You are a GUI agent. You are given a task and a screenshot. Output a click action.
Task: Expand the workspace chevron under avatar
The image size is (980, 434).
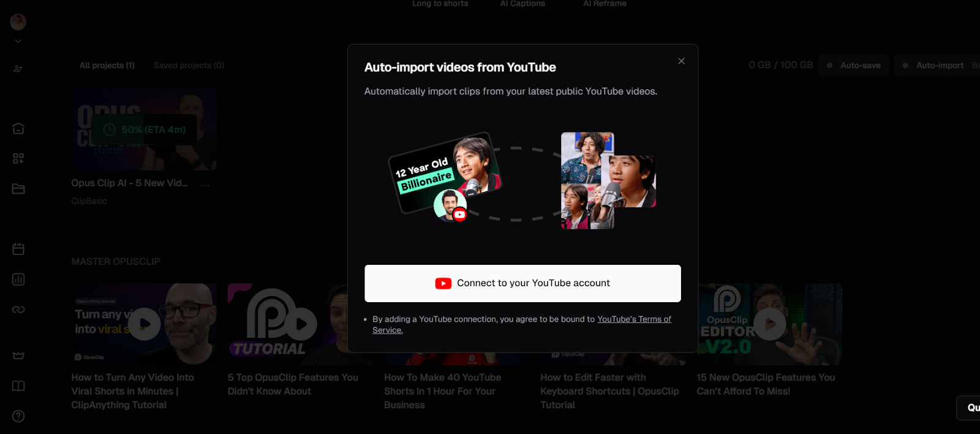click(18, 41)
